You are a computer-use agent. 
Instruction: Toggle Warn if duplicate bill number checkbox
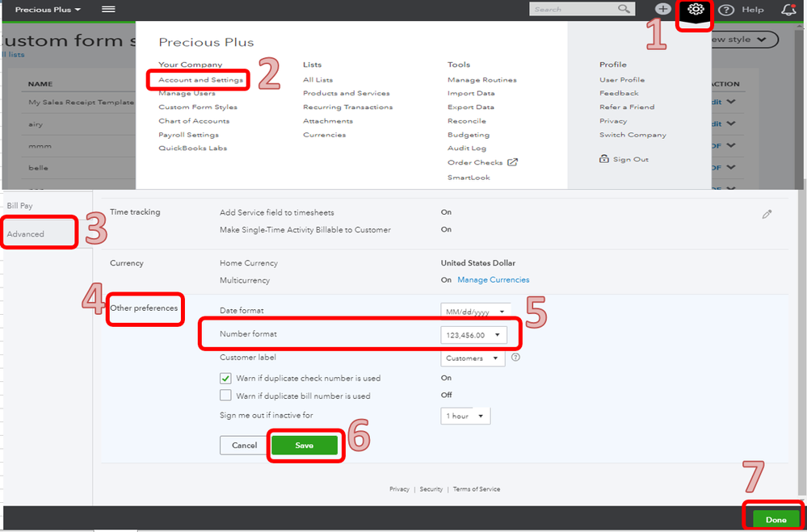pyautogui.click(x=225, y=396)
